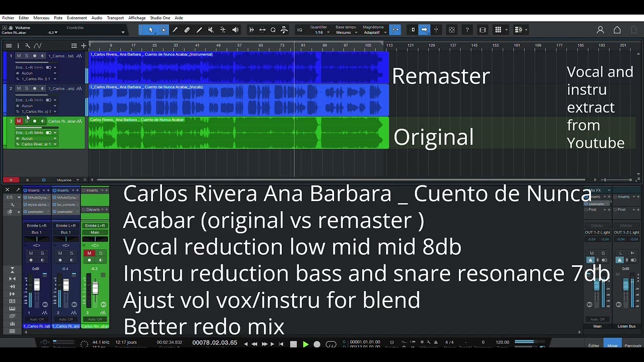The width and height of the screenshot is (644, 362).
Task: Toggle the Snap magnet button
Action: coord(395,30)
